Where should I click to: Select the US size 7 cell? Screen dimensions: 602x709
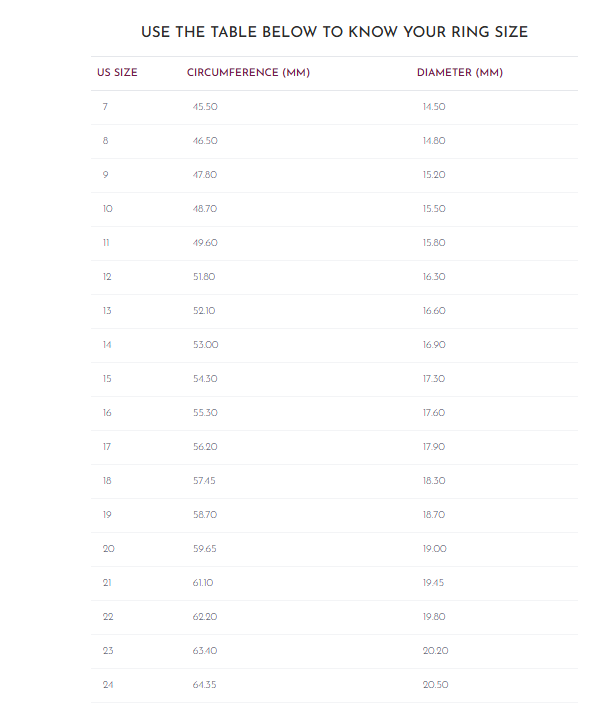pyautogui.click(x=105, y=107)
